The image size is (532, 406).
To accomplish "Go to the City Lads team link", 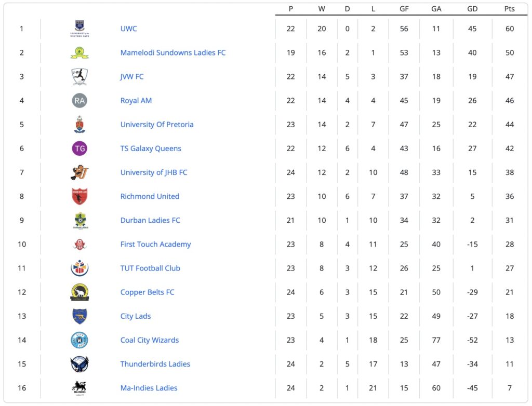I will coord(136,316).
